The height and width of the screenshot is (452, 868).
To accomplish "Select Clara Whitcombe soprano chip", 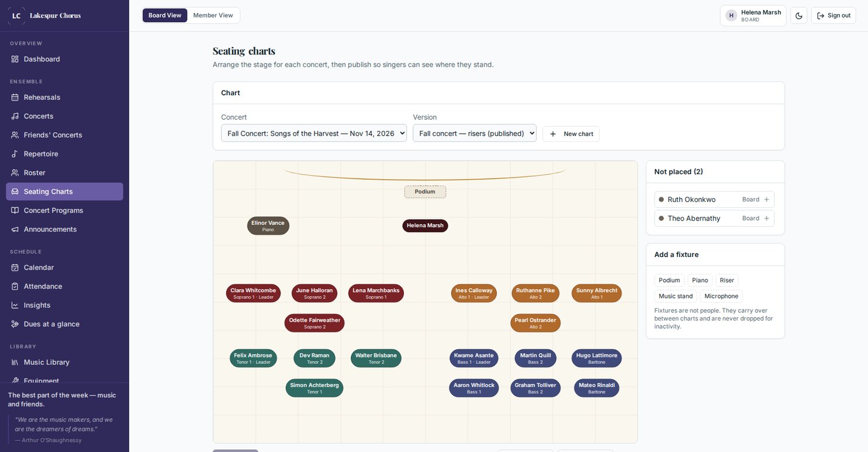I will pos(253,293).
